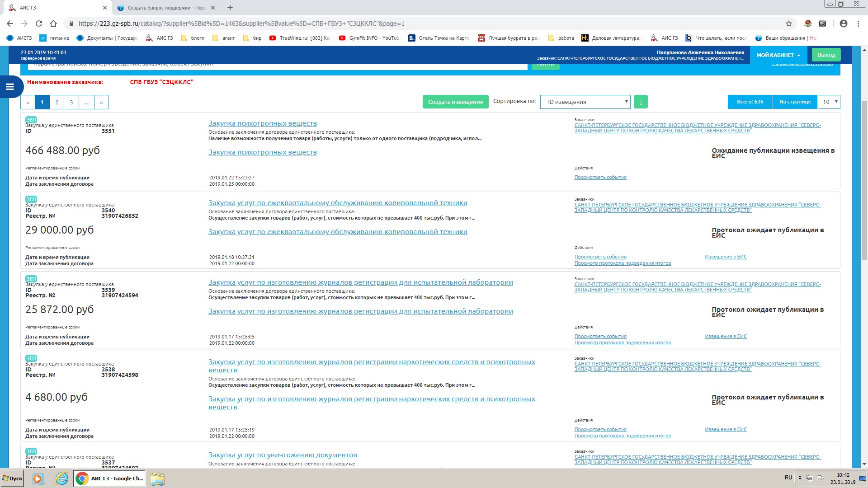Open TrueWine.ru bookmark
The image size is (868, 488).
pyautogui.click(x=300, y=38)
